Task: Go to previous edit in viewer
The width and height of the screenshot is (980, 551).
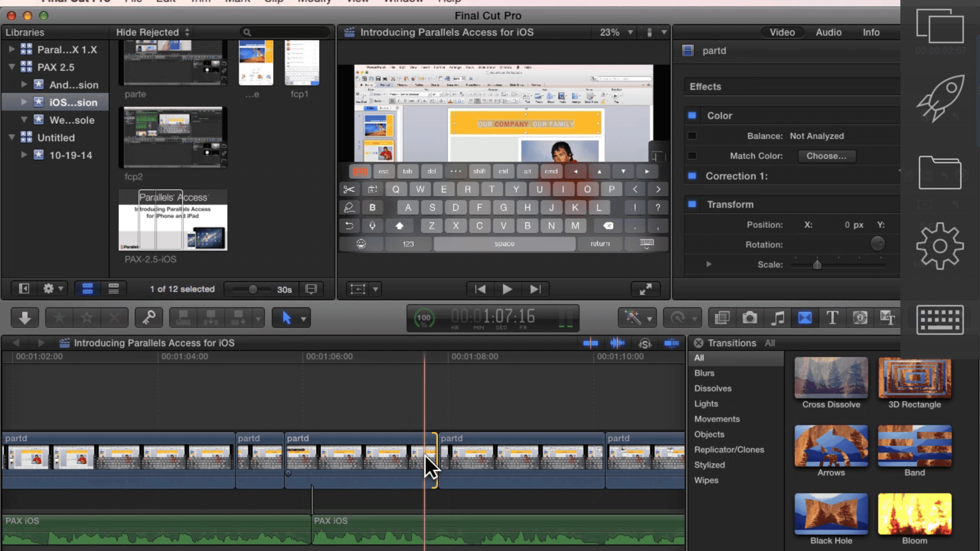Action: coord(480,289)
